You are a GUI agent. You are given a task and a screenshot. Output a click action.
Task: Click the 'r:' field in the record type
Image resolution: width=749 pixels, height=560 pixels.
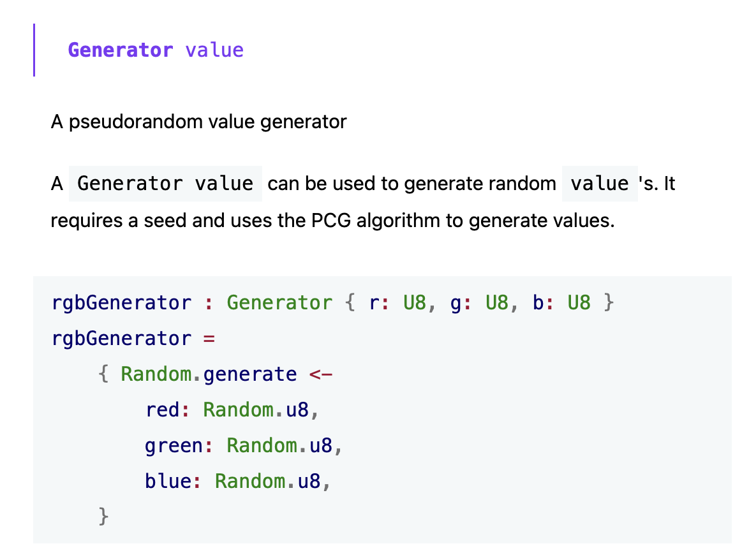pyautogui.click(x=379, y=303)
